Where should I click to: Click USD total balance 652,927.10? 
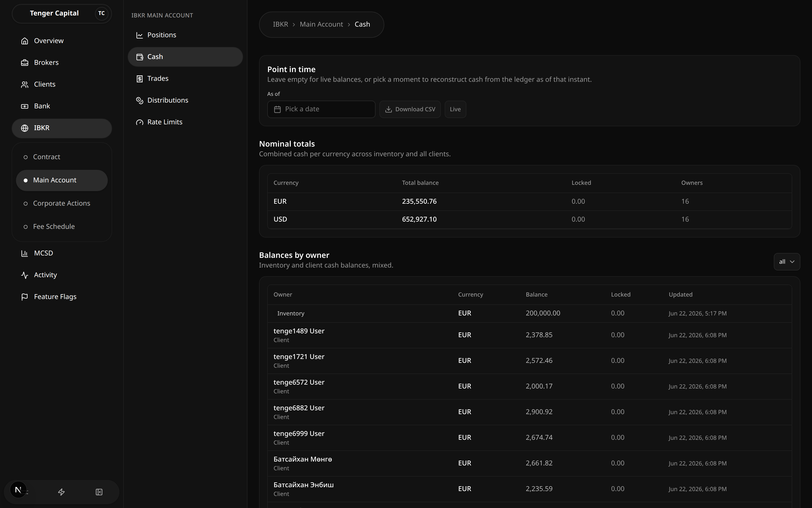419,219
